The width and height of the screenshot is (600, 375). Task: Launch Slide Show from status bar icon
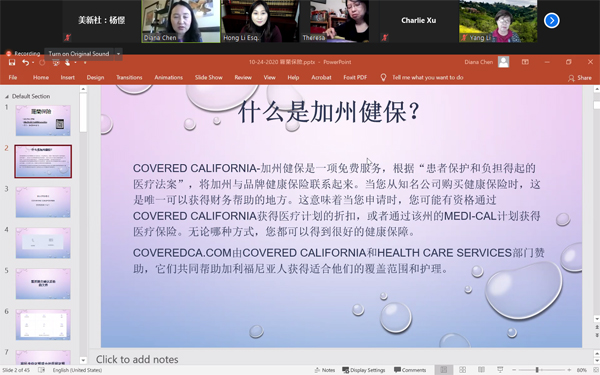500,370
